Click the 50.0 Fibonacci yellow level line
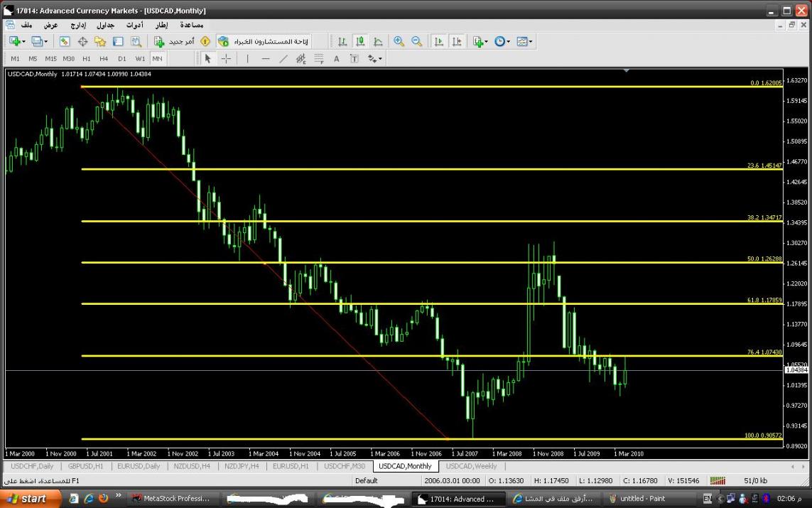Image resolution: width=812 pixels, height=508 pixels. coord(426,263)
